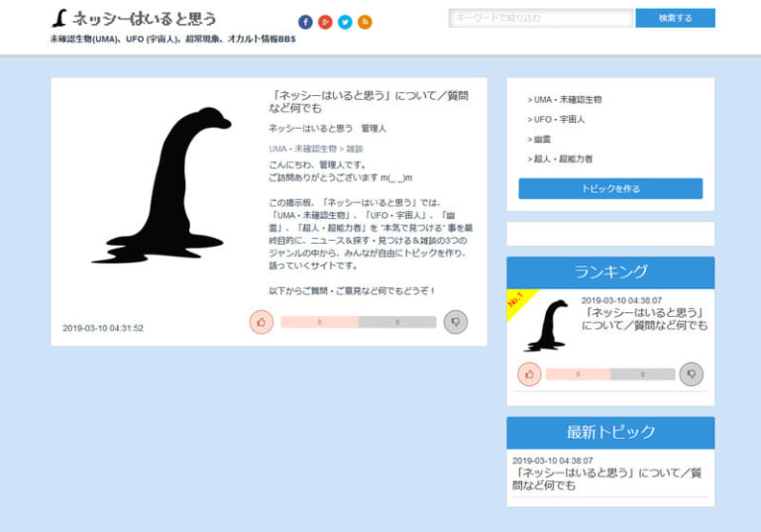The width and height of the screenshot is (761, 532).
Task: Open the UMA・未確認生物 > 雑談 breadcrumb
Action: pyautogui.click(x=316, y=149)
